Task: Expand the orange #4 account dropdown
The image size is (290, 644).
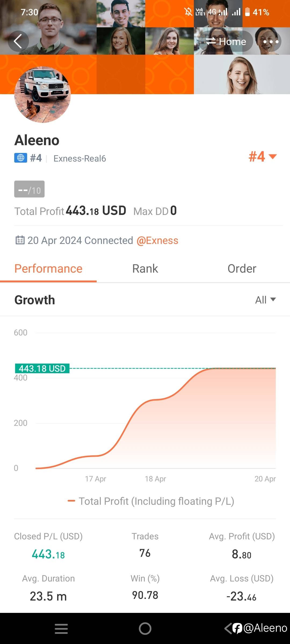Action: point(262,157)
